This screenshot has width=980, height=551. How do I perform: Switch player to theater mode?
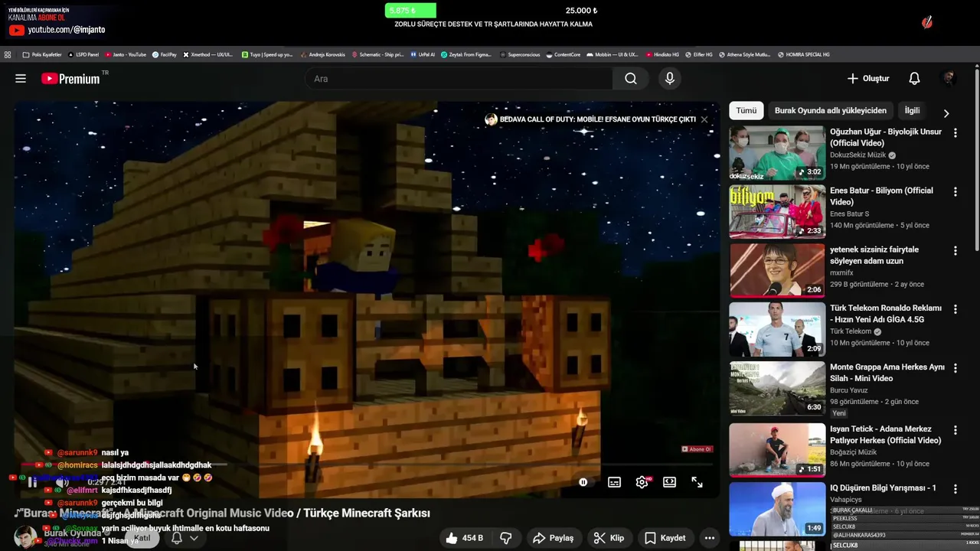[669, 482]
